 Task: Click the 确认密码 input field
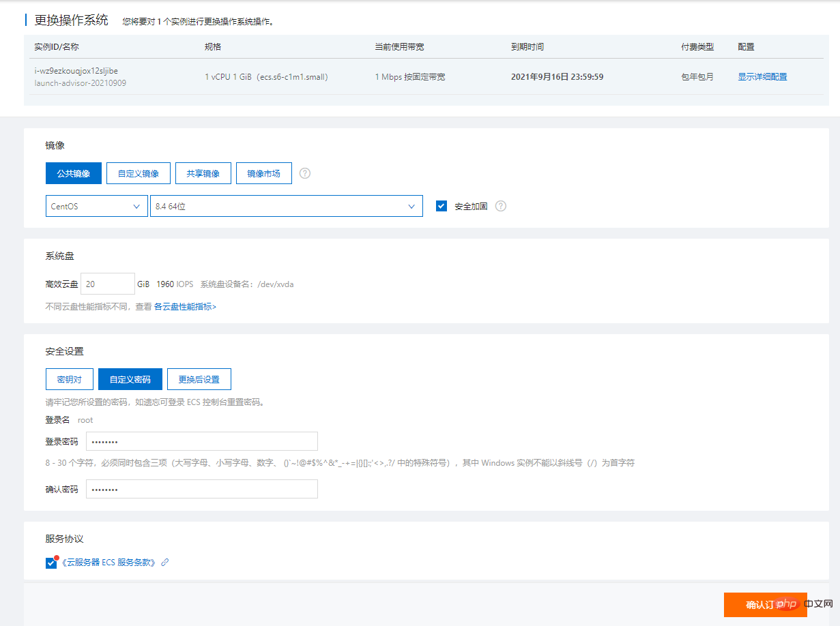coord(202,489)
